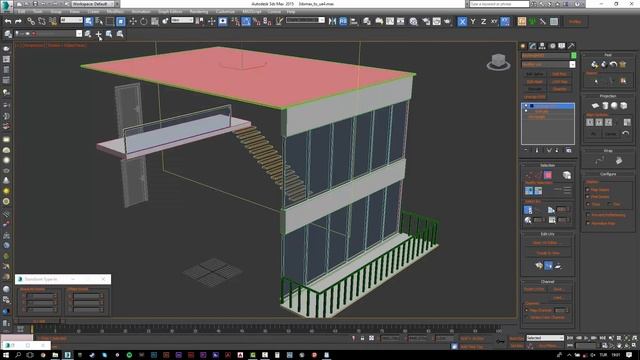This screenshot has height=360, width=640.
Task: Click Quick Peel icon in Peel rollout
Action: click(x=595, y=64)
